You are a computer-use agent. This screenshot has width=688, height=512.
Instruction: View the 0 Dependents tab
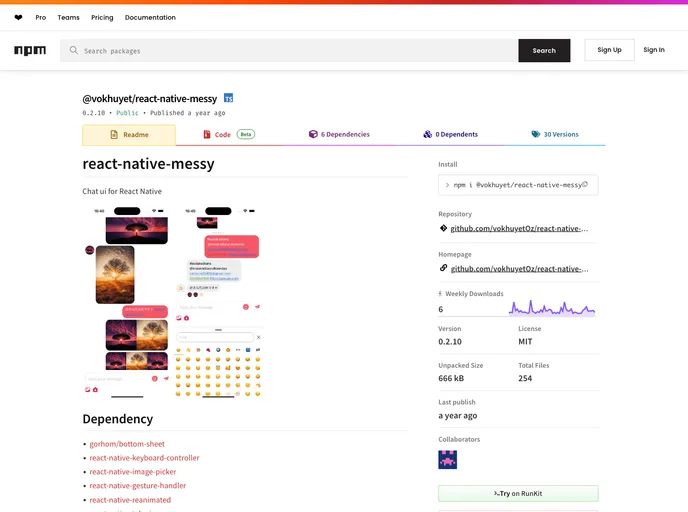[x=450, y=134]
